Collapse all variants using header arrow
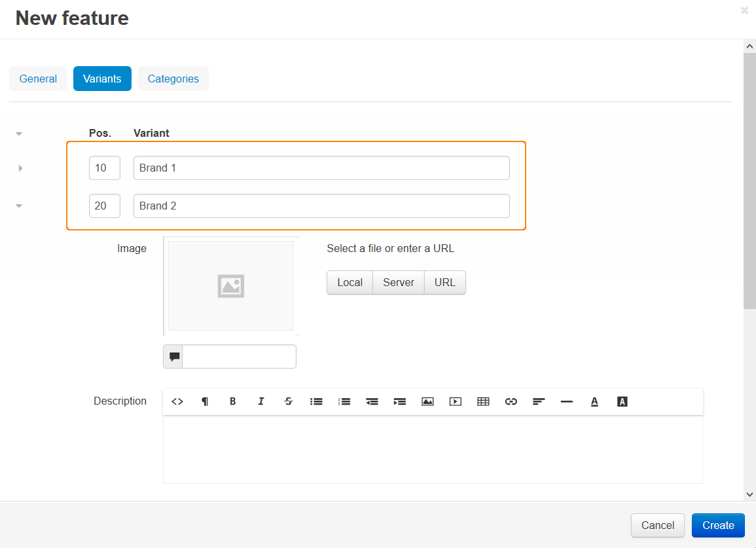Image resolution: width=756 pixels, height=548 pixels. click(19, 134)
